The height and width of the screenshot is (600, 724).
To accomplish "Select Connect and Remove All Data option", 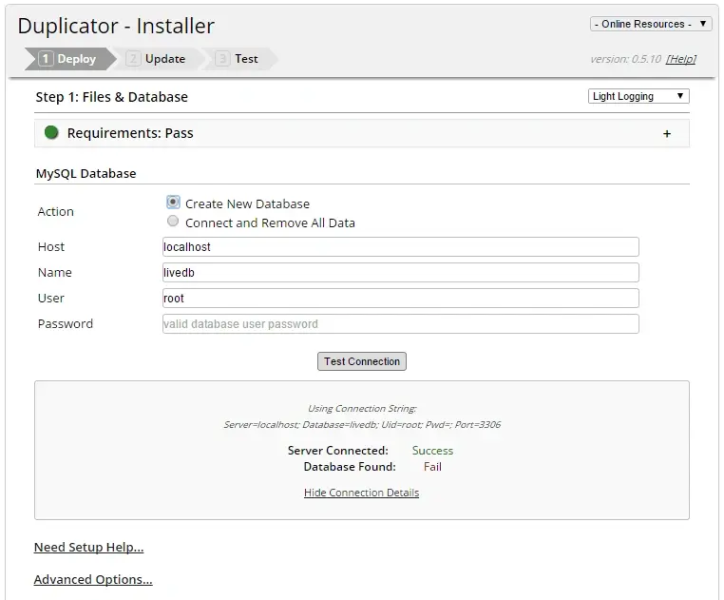I will click(173, 221).
